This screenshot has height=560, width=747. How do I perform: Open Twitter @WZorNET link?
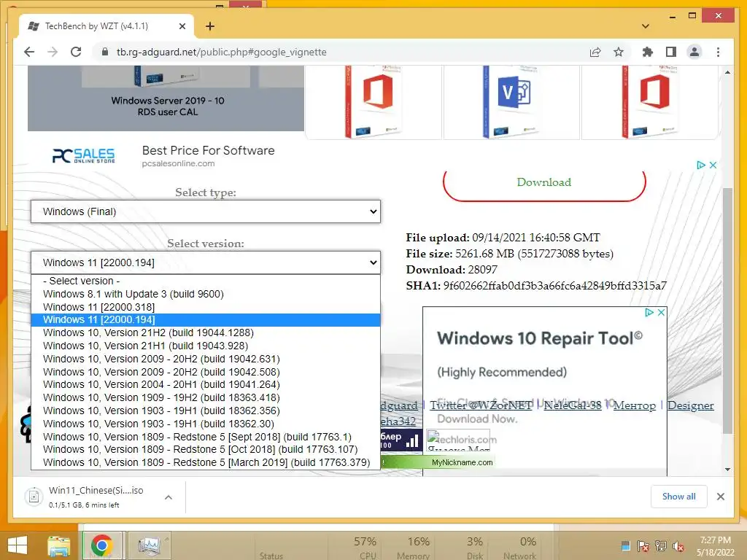[x=481, y=405]
